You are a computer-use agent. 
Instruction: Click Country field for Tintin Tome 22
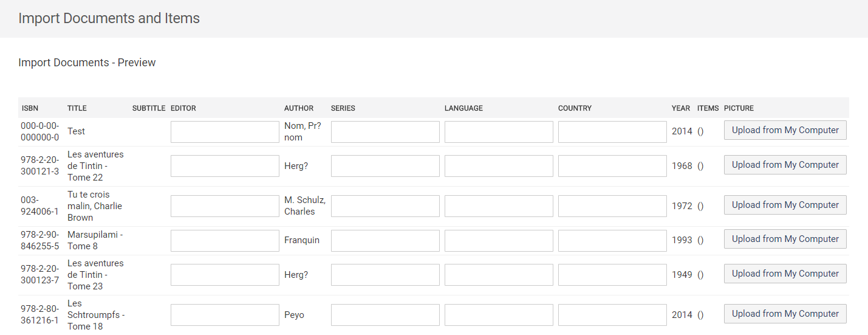pos(612,166)
